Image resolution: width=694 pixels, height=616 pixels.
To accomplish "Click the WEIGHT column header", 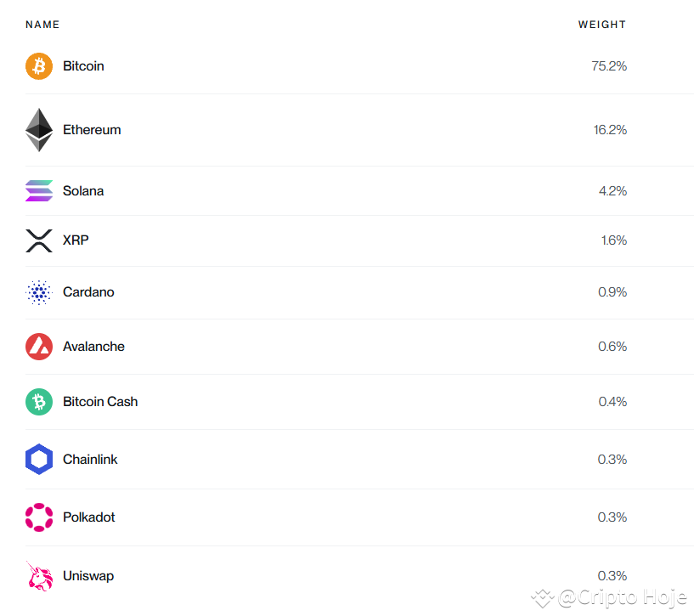I will [x=601, y=25].
